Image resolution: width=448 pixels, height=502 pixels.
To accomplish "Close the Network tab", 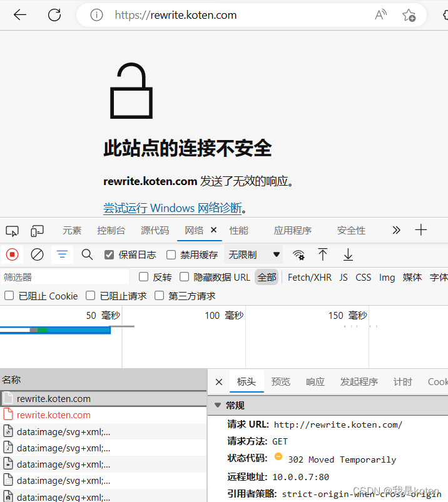I will pos(214,230).
